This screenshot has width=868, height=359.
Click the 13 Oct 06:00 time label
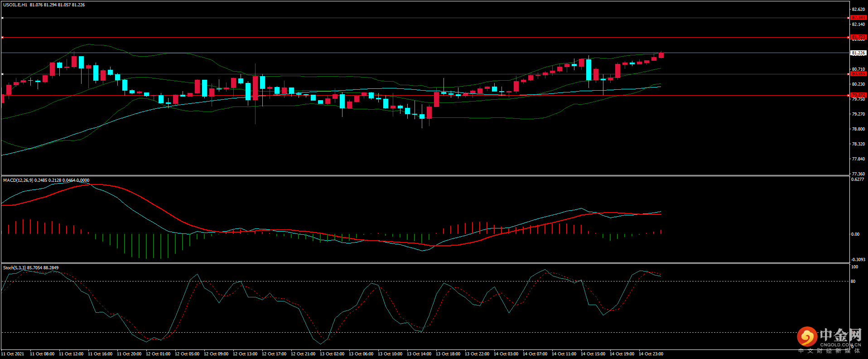[361, 354]
